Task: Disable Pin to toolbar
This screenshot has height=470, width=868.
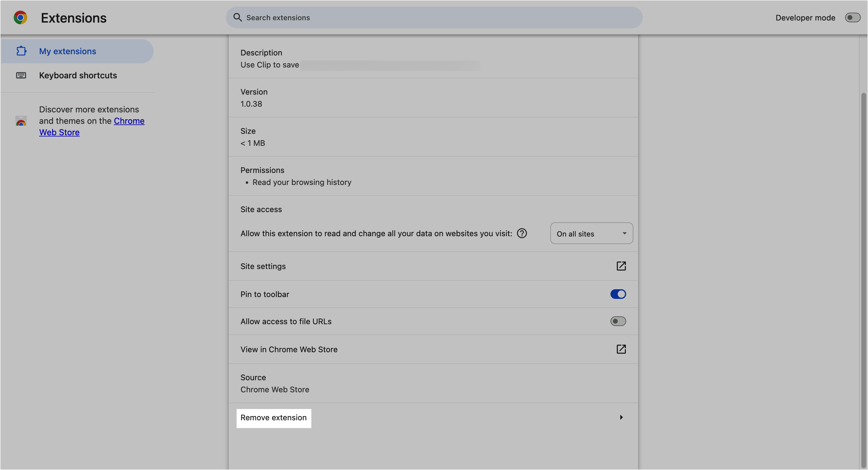Action: (618, 294)
